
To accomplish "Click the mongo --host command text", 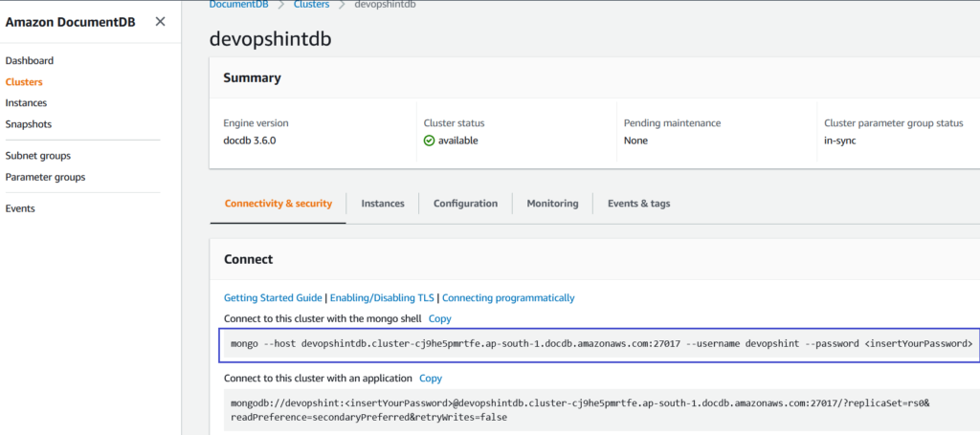I will click(601, 344).
